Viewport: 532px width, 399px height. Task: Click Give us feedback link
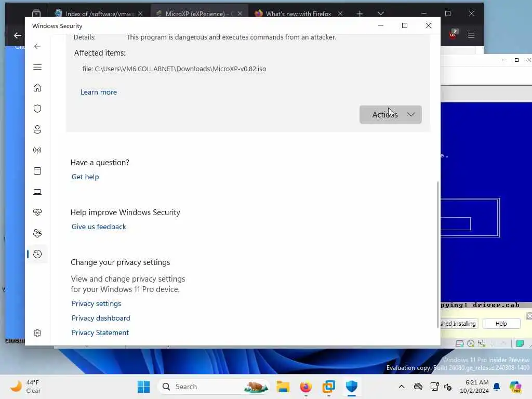pos(99,227)
